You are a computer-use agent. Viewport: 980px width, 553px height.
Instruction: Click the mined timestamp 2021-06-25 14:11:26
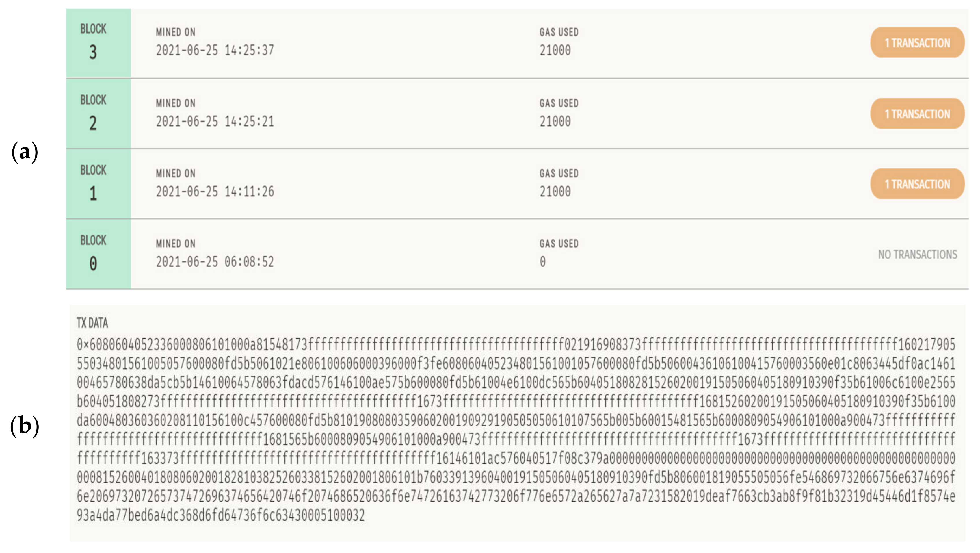tap(215, 192)
